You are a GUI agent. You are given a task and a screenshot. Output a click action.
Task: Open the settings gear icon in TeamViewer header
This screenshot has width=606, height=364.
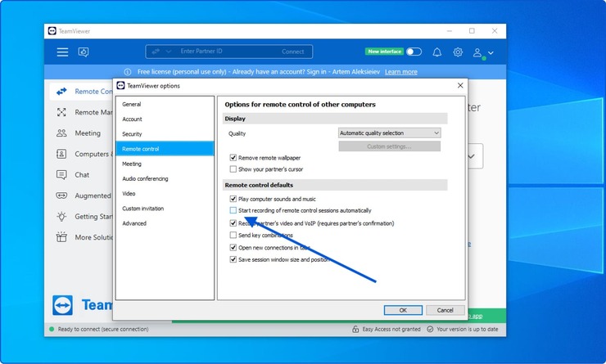pyautogui.click(x=458, y=52)
